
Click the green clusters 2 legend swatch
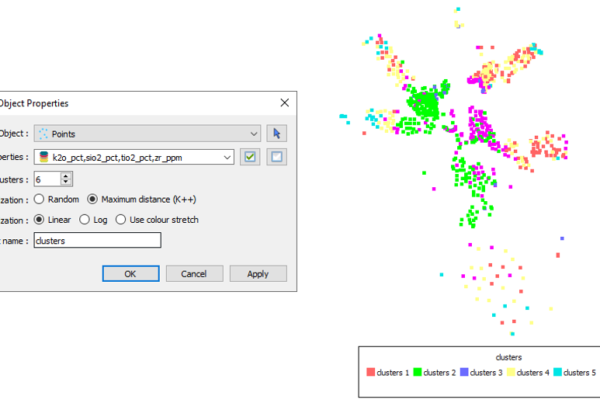click(416, 372)
